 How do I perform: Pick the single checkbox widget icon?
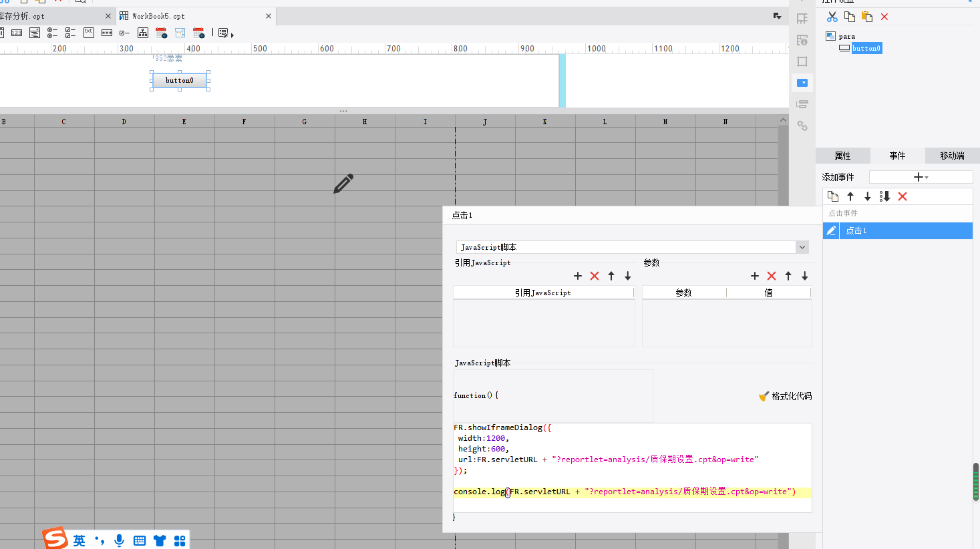point(124,33)
